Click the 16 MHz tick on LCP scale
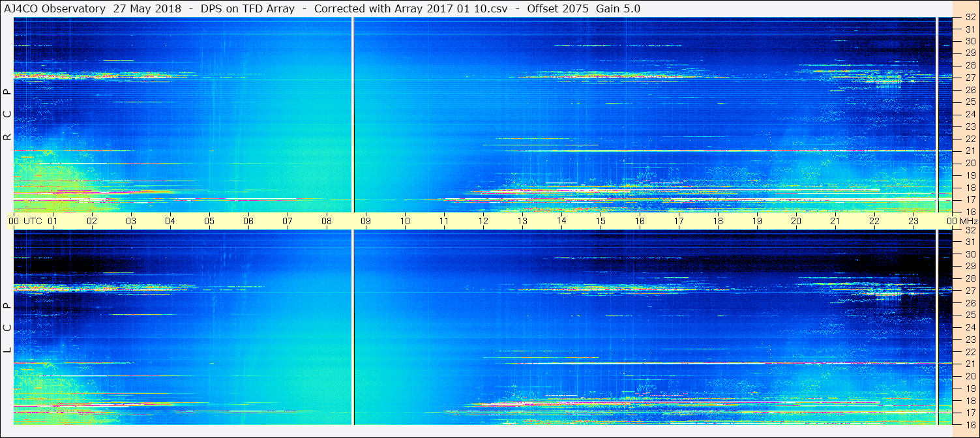 970,424
